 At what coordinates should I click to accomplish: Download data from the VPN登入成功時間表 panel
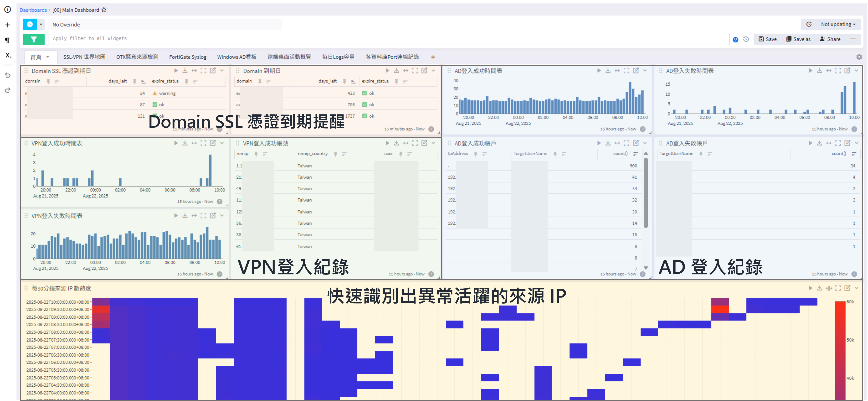[185, 143]
